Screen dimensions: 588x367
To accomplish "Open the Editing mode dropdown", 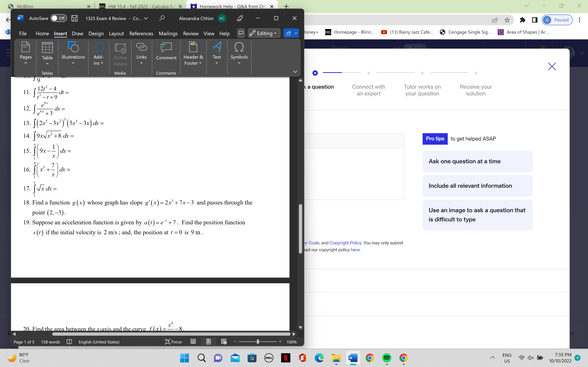I will click(x=264, y=33).
